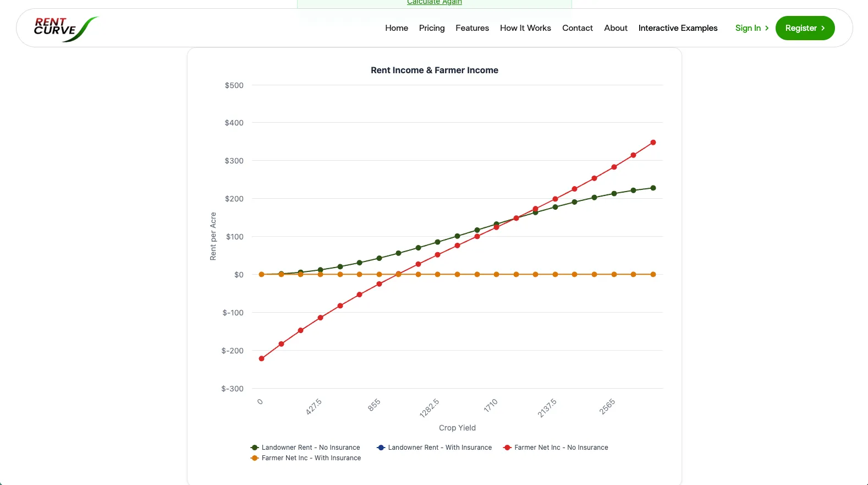Image resolution: width=868 pixels, height=485 pixels.
Task: Toggle Landowner Rent - With Insurance legend
Action: point(434,448)
